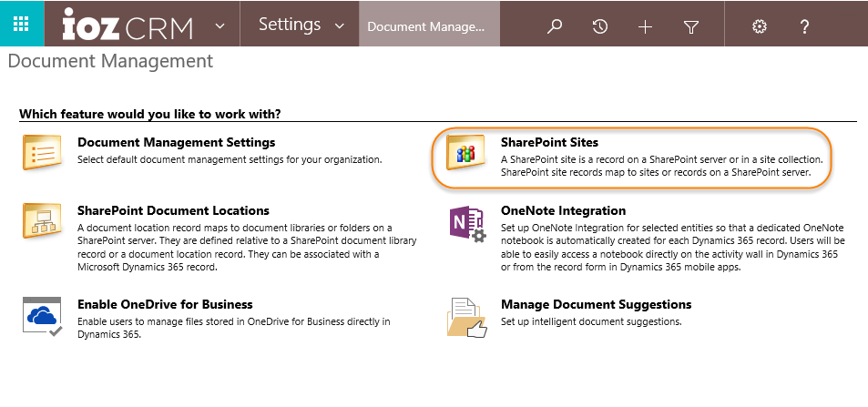868x407 pixels.
Task: Open SharePoint Document Locations link
Action: click(173, 210)
